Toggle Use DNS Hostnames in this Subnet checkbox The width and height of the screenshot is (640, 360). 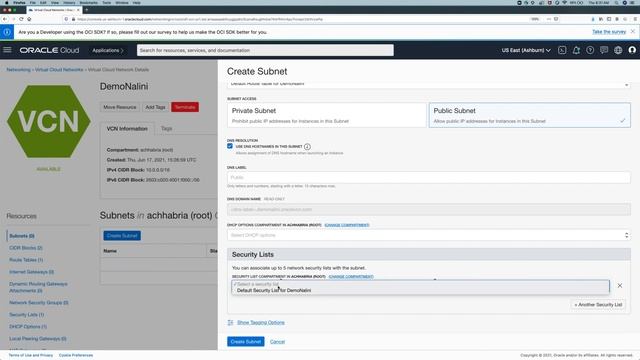230,146
